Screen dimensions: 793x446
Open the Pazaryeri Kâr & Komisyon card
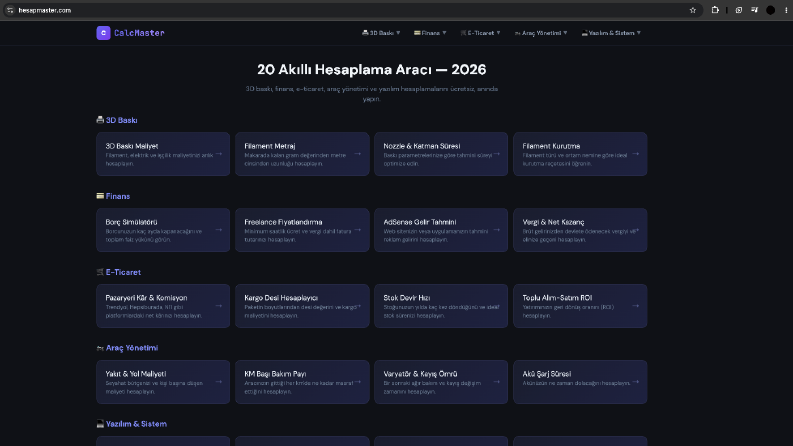(163, 306)
